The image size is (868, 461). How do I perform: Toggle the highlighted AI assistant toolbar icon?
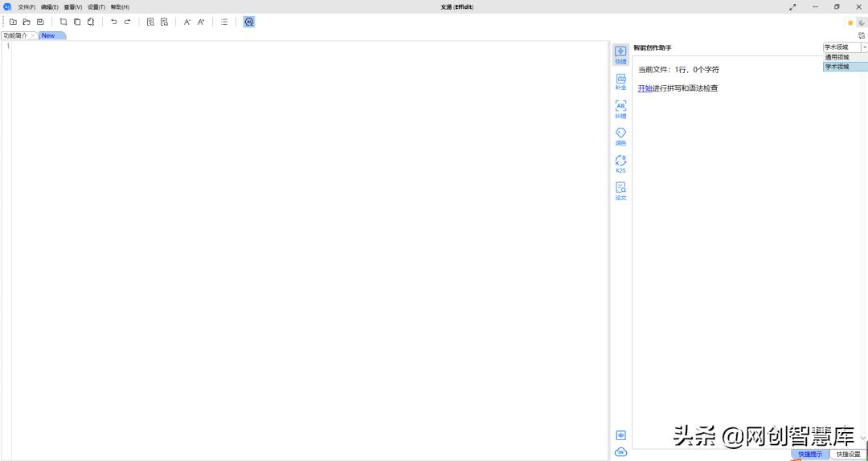(x=249, y=22)
